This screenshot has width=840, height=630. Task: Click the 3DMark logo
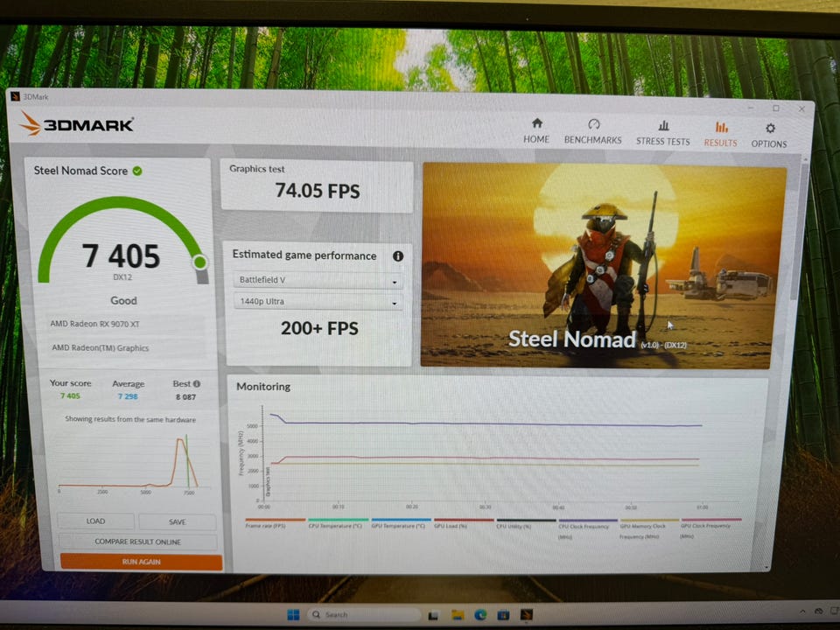coord(76,123)
